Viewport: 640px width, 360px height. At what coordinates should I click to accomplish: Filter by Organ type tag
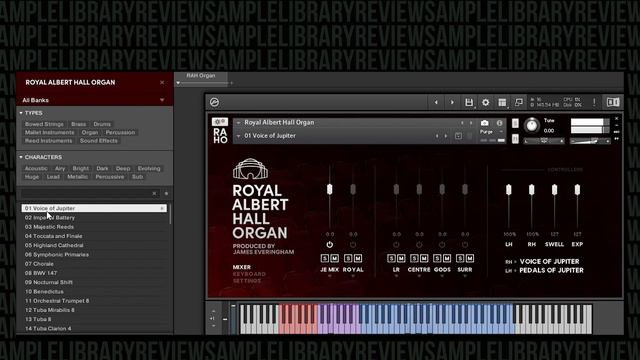(x=90, y=132)
